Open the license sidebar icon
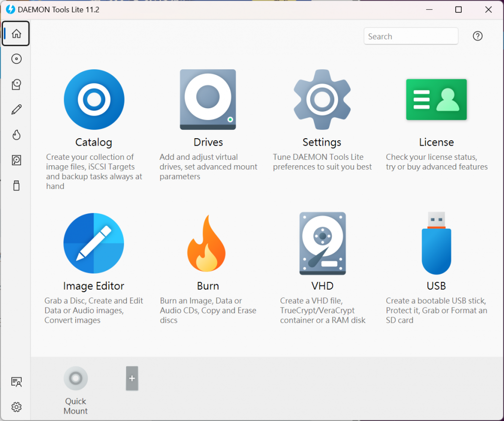The height and width of the screenshot is (421, 504). coord(16,382)
